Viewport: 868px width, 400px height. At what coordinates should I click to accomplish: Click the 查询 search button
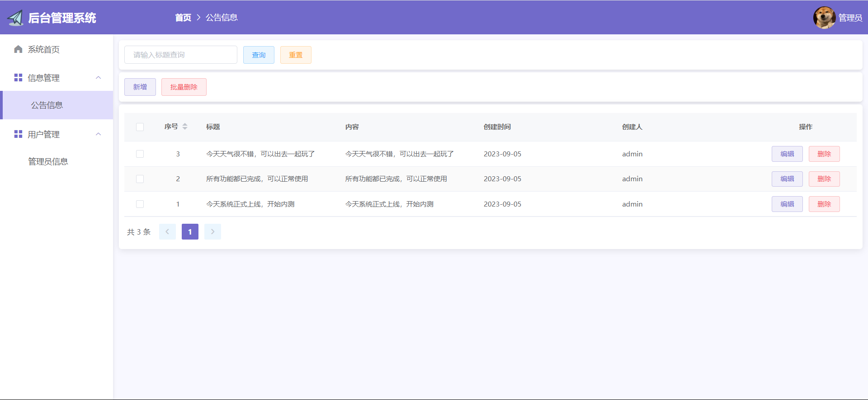[x=259, y=55]
